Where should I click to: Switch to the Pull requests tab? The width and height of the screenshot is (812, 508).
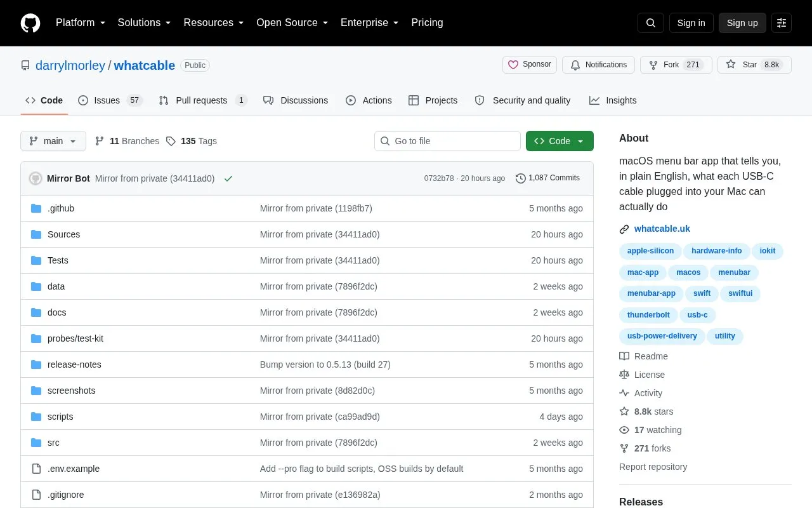click(202, 100)
